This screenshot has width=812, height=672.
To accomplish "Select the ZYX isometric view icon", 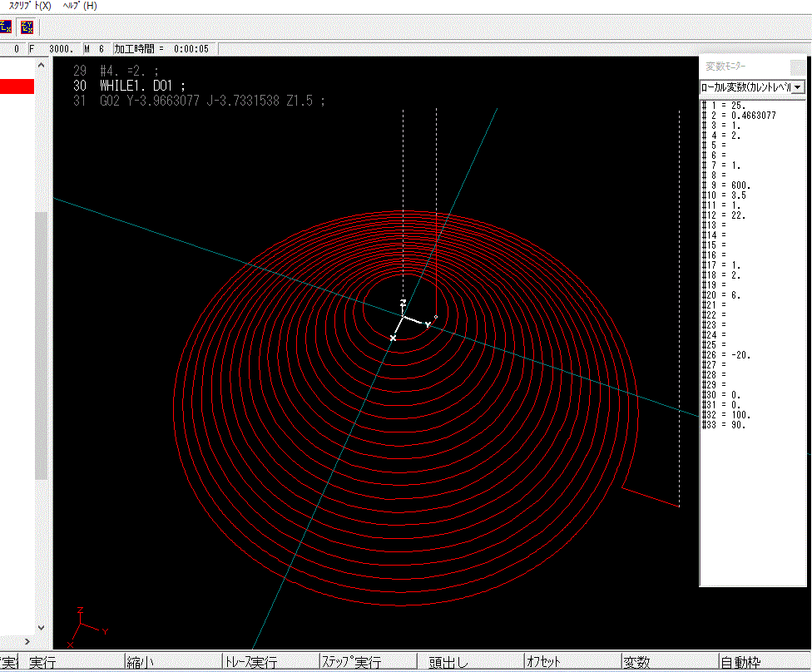I will pos(27,27).
